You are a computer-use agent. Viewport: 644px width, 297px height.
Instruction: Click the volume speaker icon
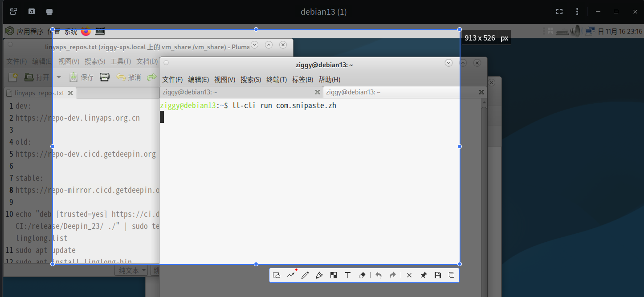point(576,31)
